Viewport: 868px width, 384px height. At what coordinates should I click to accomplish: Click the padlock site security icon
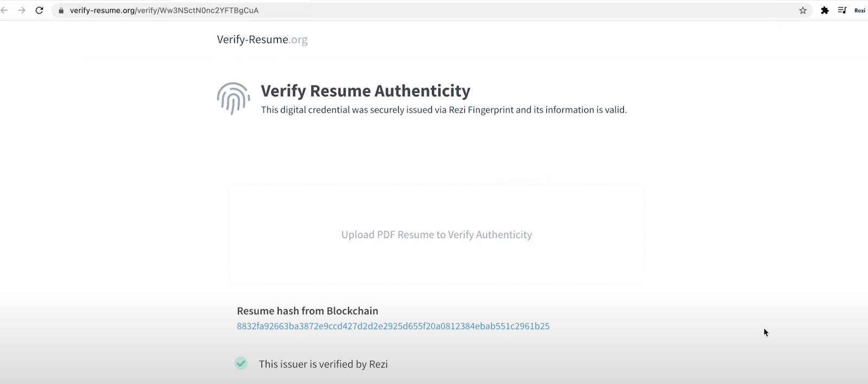(61, 10)
